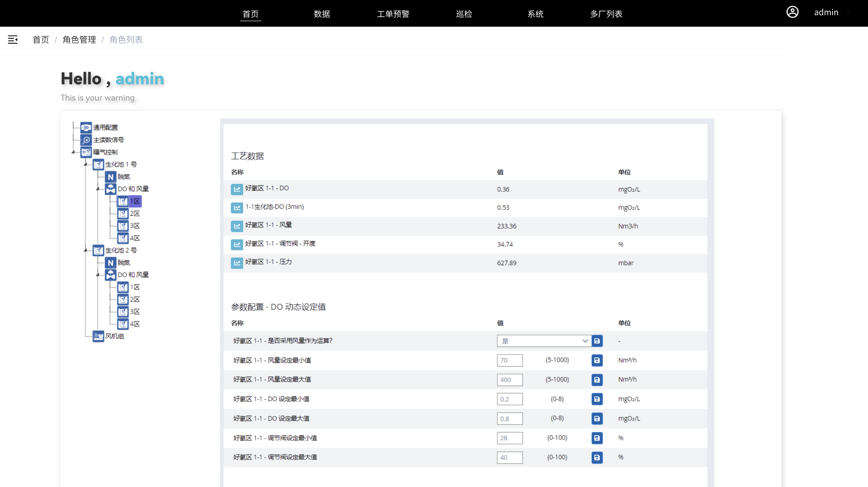Select 风机组 in the tree
The width and height of the screenshot is (868, 487).
[114, 336]
